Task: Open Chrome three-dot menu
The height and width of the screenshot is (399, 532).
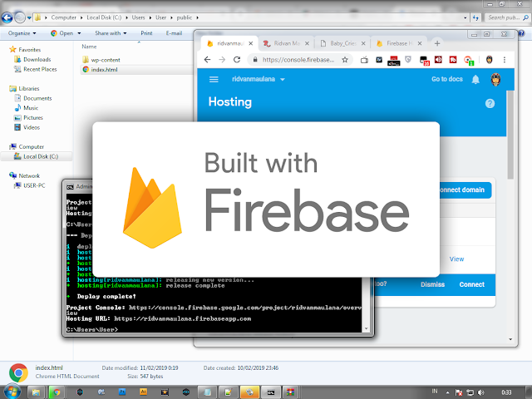Action: tap(505, 60)
